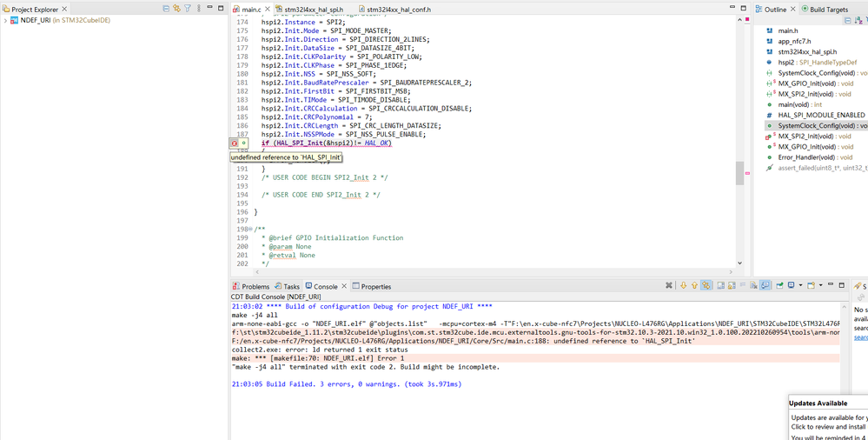Screen dimensions: 868x440
Task: Go to previous error in console
Action: (x=695, y=285)
